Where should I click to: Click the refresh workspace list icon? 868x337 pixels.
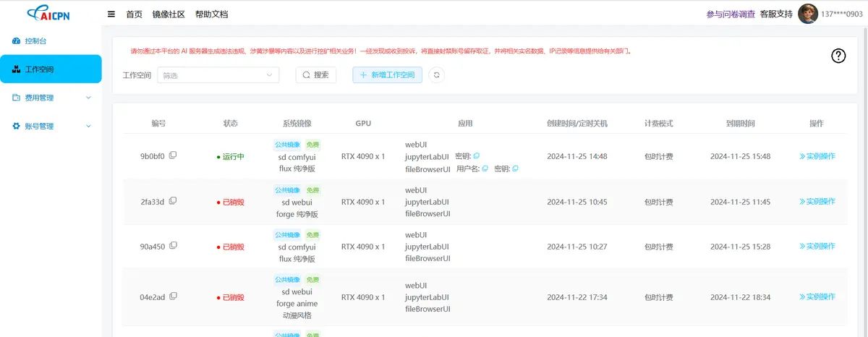pyautogui.click(x=436, y=74)
